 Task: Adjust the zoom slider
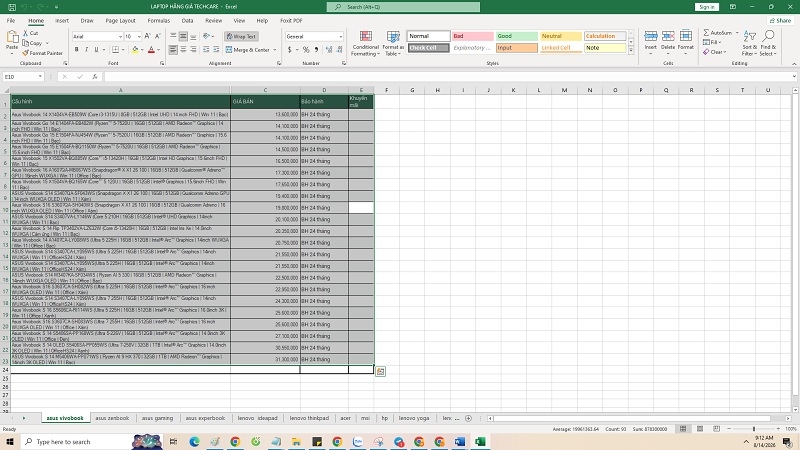(754, 429)
